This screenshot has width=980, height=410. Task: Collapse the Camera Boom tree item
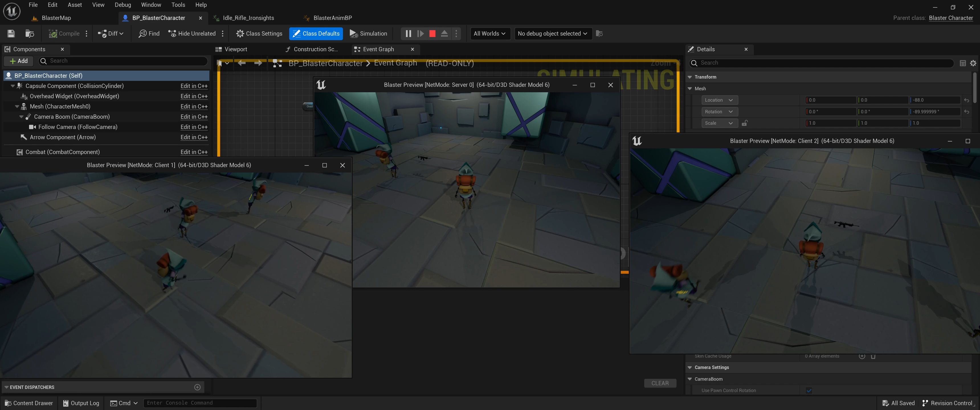21,117
